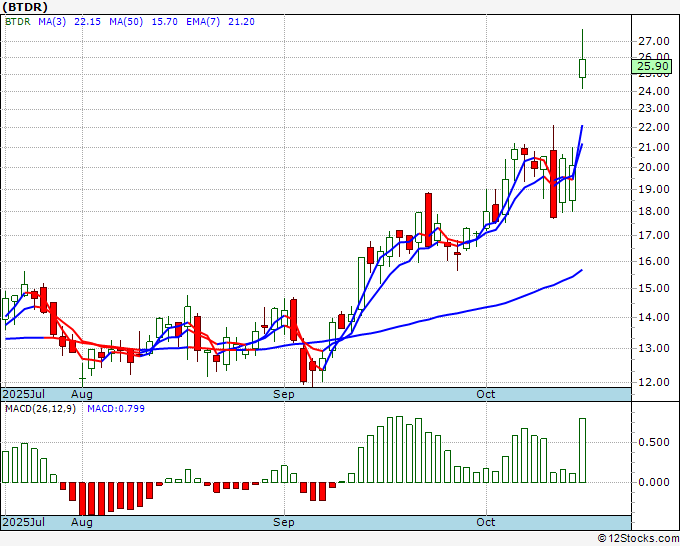Select the MA(50) indicator label
680x546 pixels.
click(x=126, y=22)
